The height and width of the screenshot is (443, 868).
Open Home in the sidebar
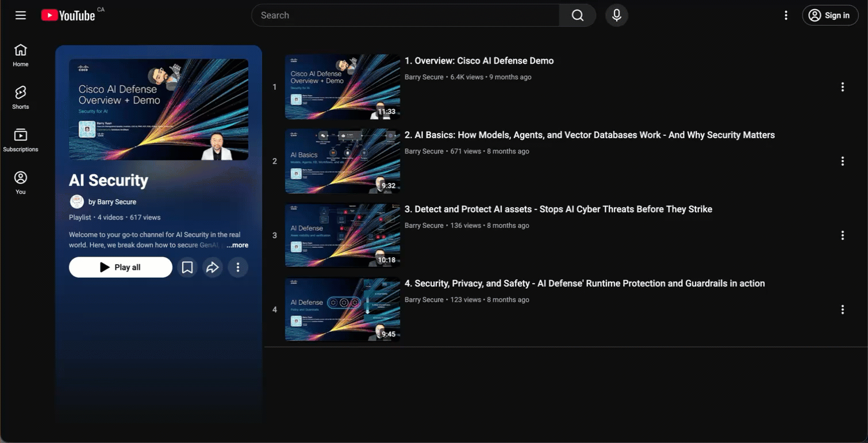coord(21,55)
